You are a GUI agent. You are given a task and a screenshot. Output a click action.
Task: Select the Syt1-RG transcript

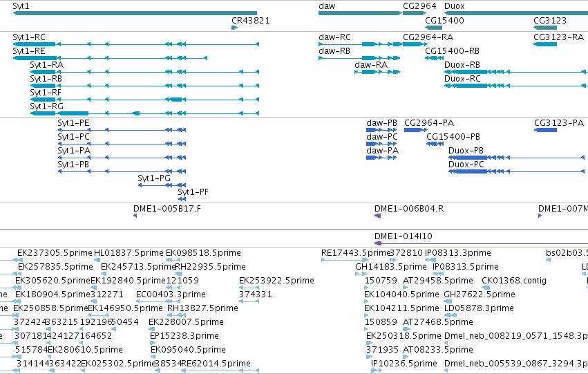[x=144, y=113]
